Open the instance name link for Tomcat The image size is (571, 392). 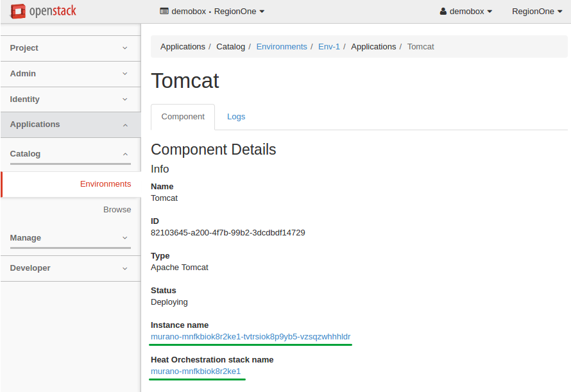[250, 336]
